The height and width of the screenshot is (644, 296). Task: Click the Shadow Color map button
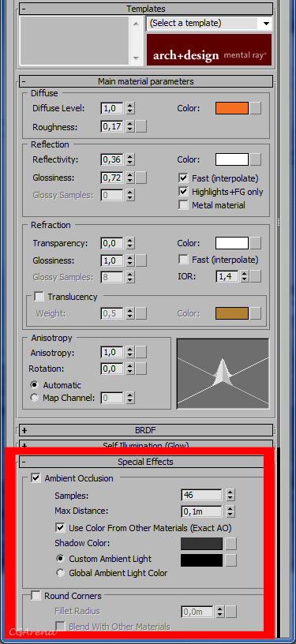231,543
